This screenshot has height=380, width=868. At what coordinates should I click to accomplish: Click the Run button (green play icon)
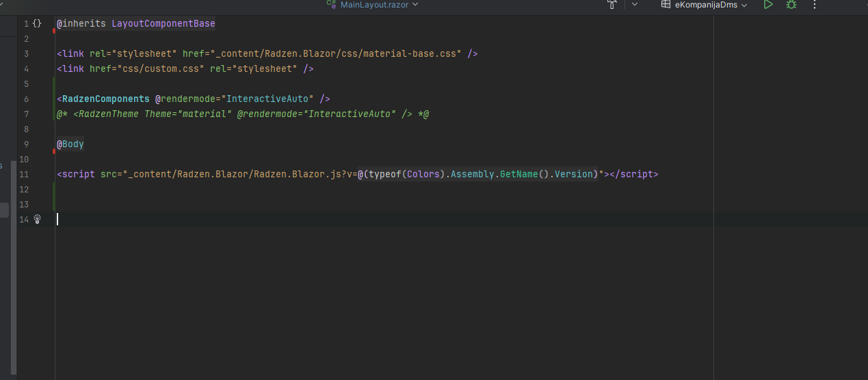769,4
